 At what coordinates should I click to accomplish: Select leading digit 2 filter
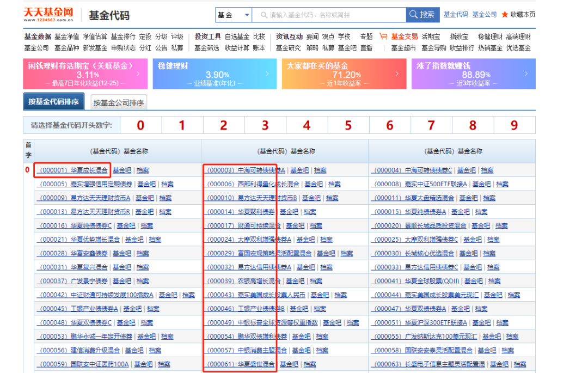tap(224, 125)
